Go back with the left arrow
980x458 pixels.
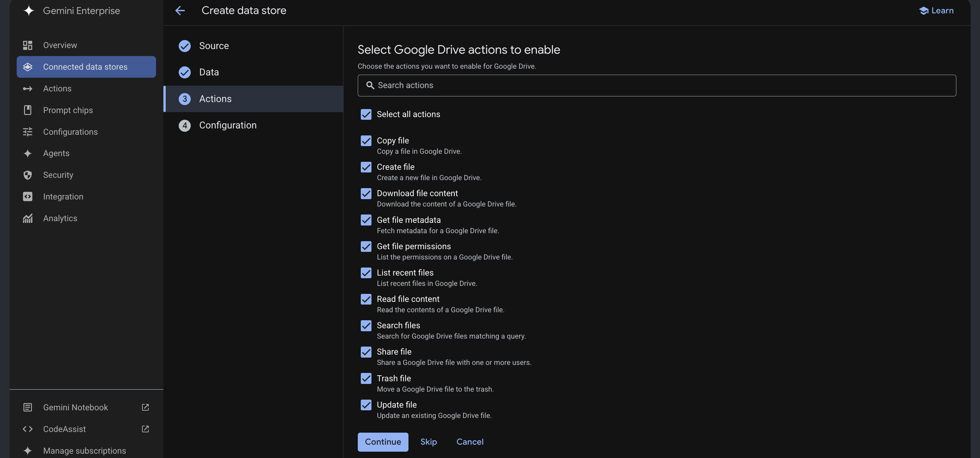point(180,11)
